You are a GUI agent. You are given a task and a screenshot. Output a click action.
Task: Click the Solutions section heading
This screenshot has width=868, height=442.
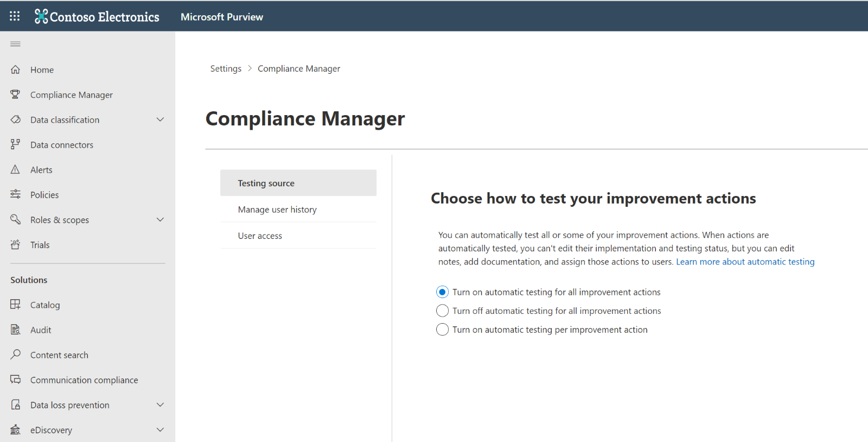click(x=29, y=280)
